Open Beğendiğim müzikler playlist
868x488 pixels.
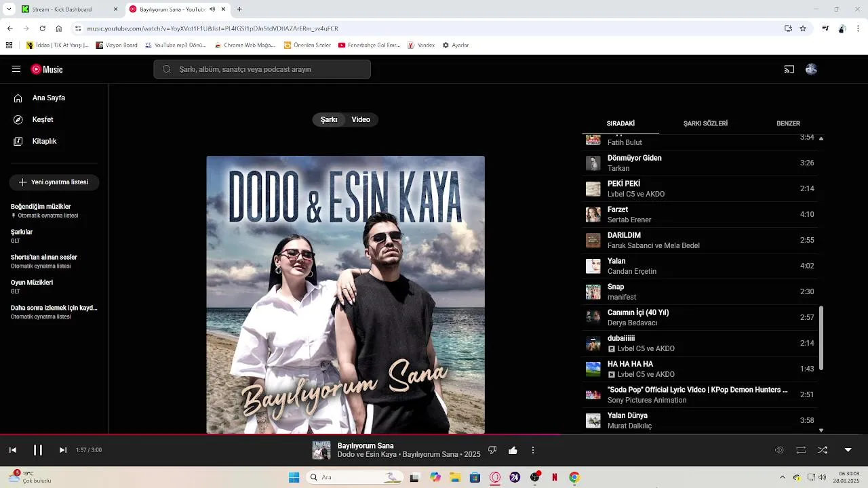54,211
